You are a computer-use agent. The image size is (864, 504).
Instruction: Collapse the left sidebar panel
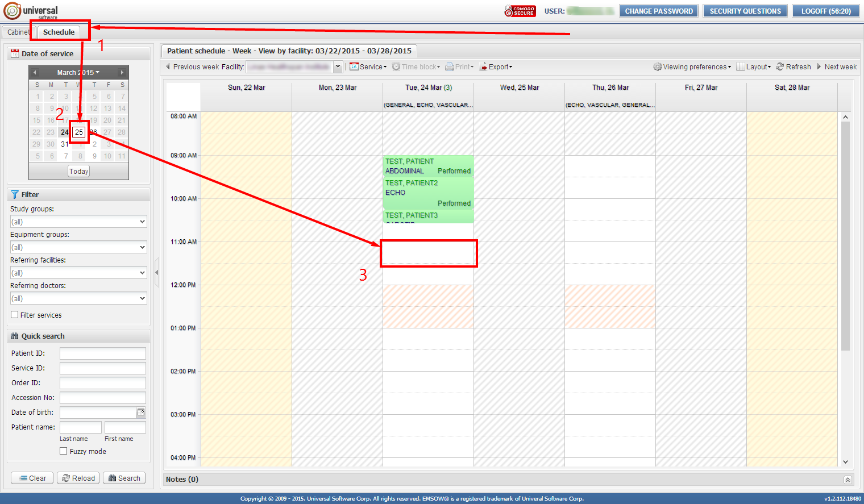point(156,272)
